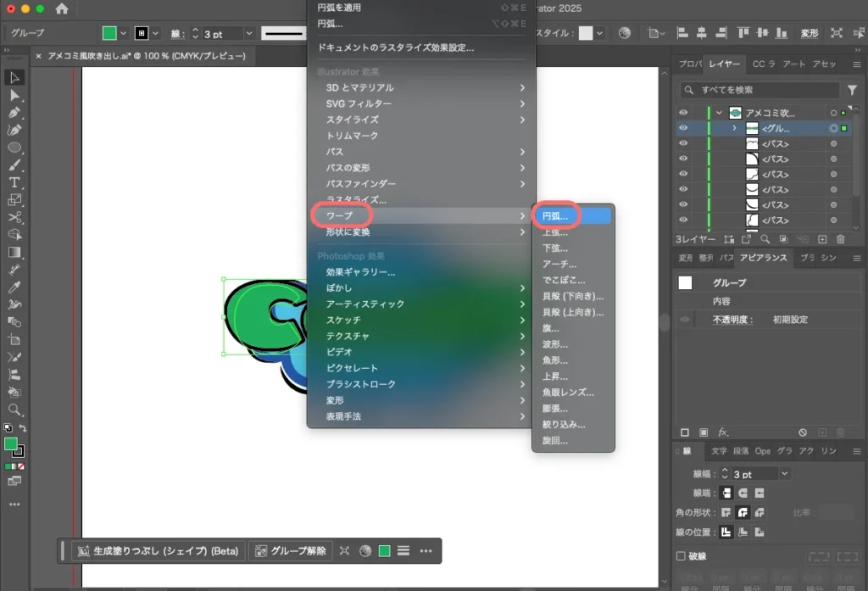
Task: Enable the 破線 dashed line checkbox
Action: click(x=682, y=556)
